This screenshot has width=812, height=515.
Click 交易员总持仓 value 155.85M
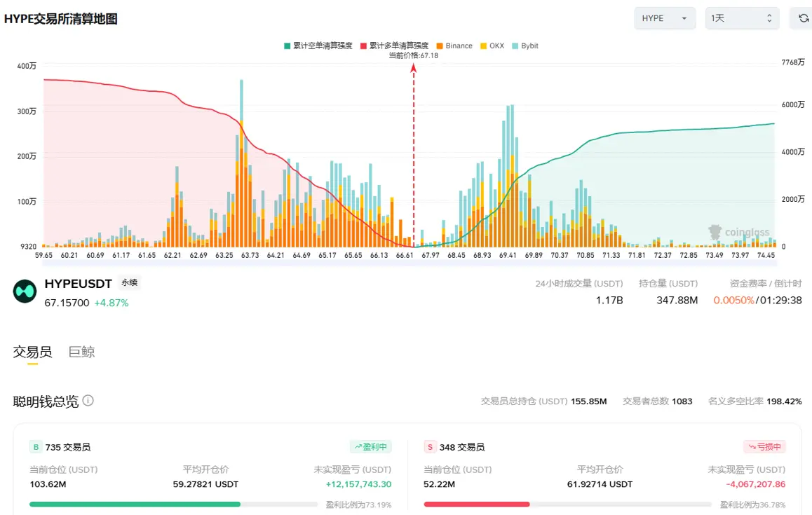(x=589, y=401)
